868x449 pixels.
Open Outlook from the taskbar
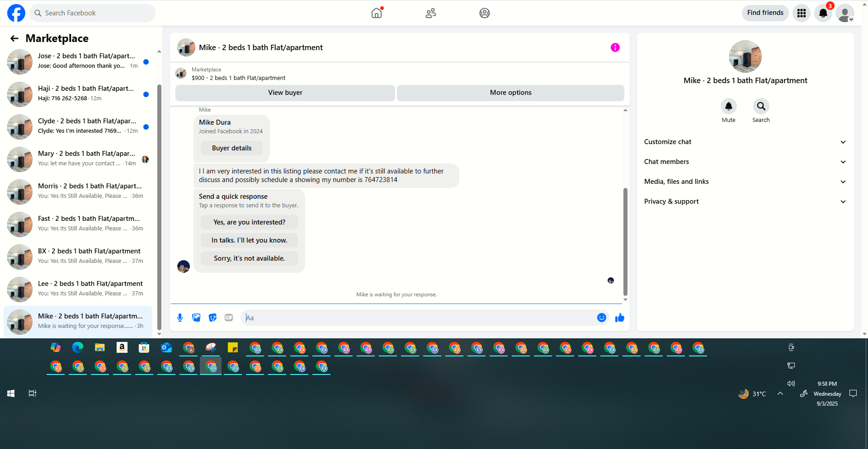pos(166,347)
